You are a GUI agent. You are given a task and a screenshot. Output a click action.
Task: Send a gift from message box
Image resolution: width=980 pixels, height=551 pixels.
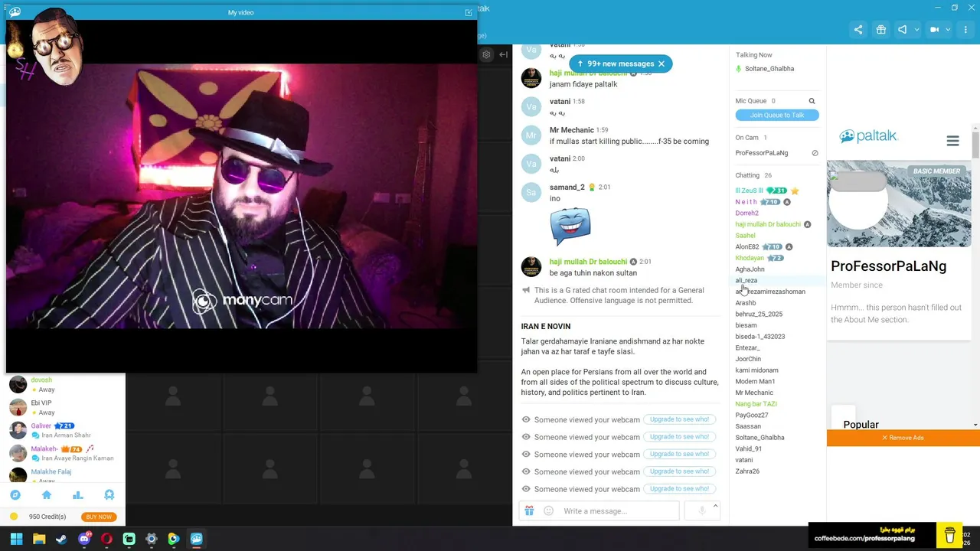click(529, 510)
